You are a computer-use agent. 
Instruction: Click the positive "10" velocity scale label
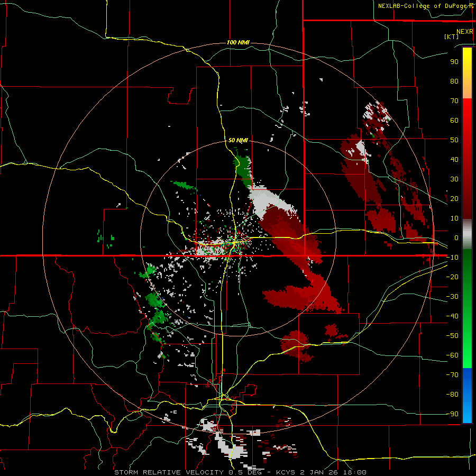(454, 218)
